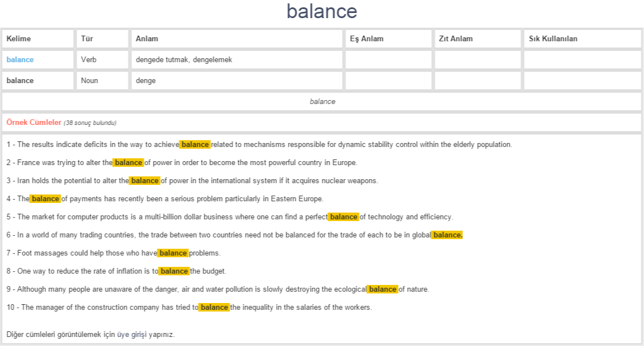Select the 'Tür' column header

tap(87, 39)
